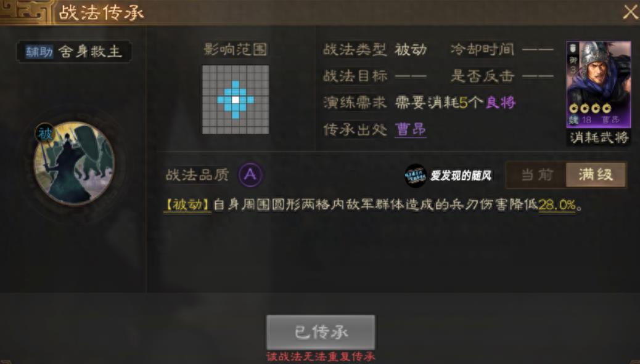Image resolution: width=640 pixels, height=364 pixels.
Task: Click the 已传承 button
Action: (x=321, y=332)
